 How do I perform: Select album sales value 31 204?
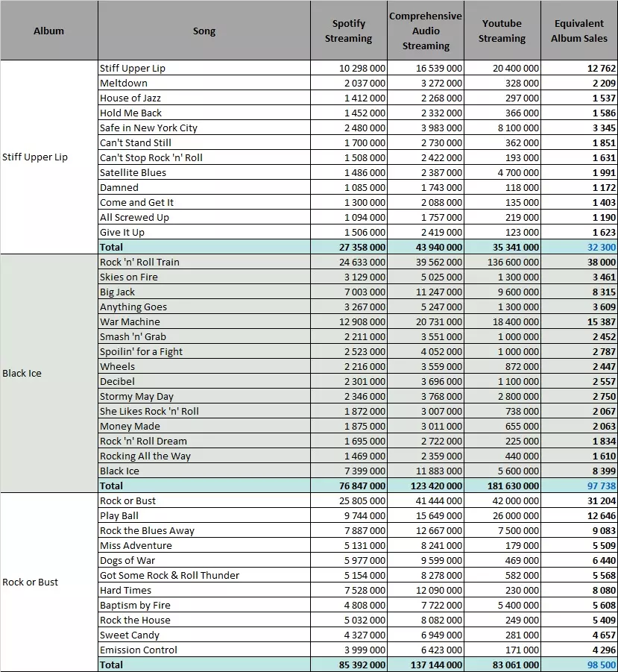[x=579, y=500]
